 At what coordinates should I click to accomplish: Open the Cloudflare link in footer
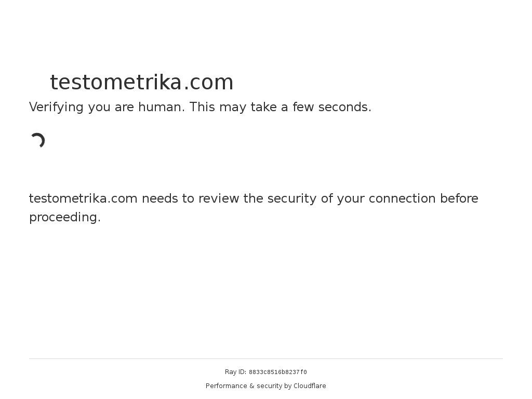(x=310, y=386)
